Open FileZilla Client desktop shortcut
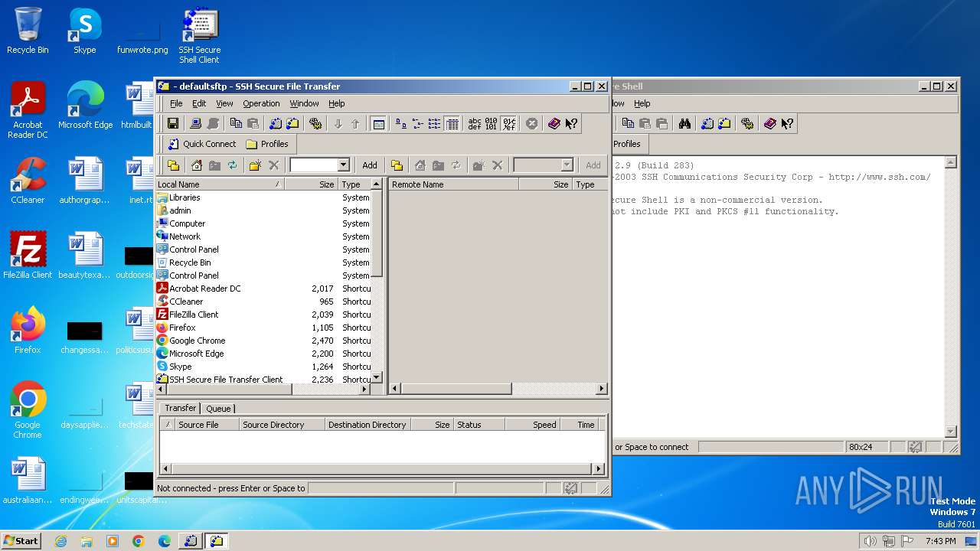This screenshot has height=551, width=980. (x=28, y=256)
